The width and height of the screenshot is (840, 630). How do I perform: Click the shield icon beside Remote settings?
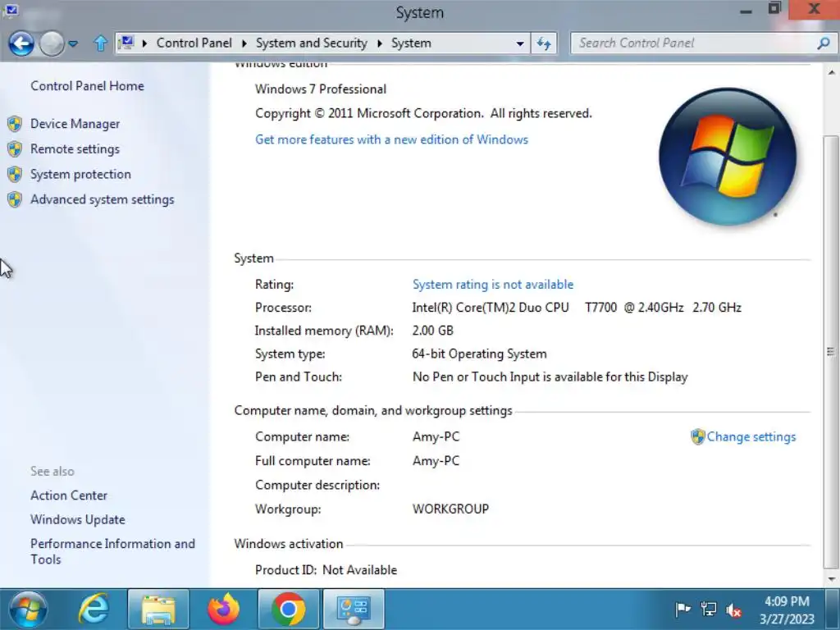[15, 149]
